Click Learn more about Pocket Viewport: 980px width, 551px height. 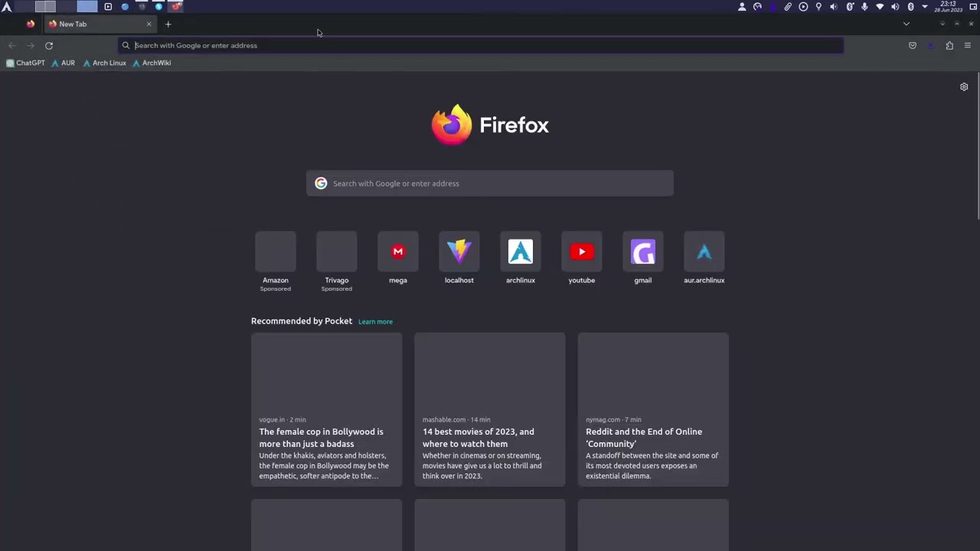tap(375, 321)
